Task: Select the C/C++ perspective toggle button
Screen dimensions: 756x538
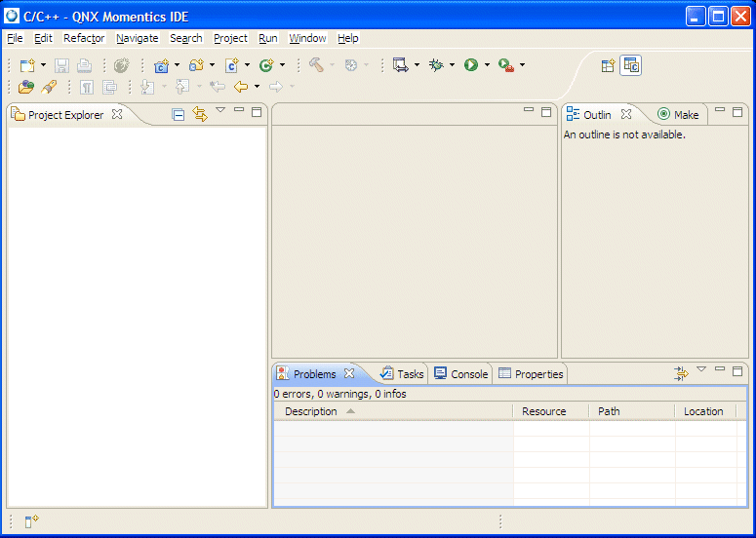Action: [x=631, y=65]
